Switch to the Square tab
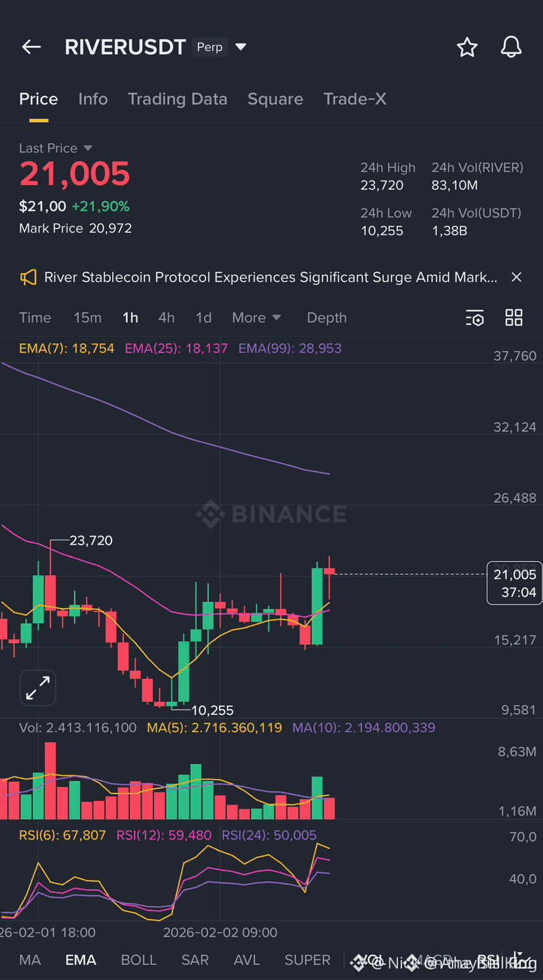The height and width of the screenshot is (980, 543). pos(275,99)
